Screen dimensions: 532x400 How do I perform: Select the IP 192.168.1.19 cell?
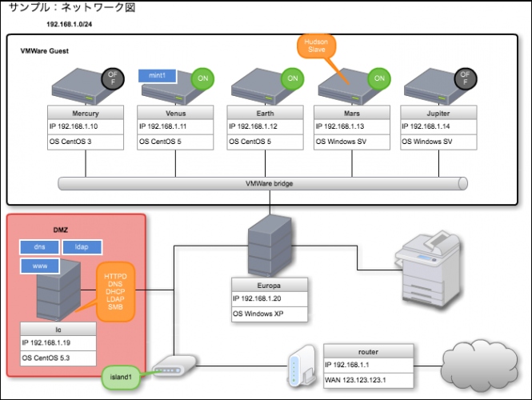tap(58, 343)
